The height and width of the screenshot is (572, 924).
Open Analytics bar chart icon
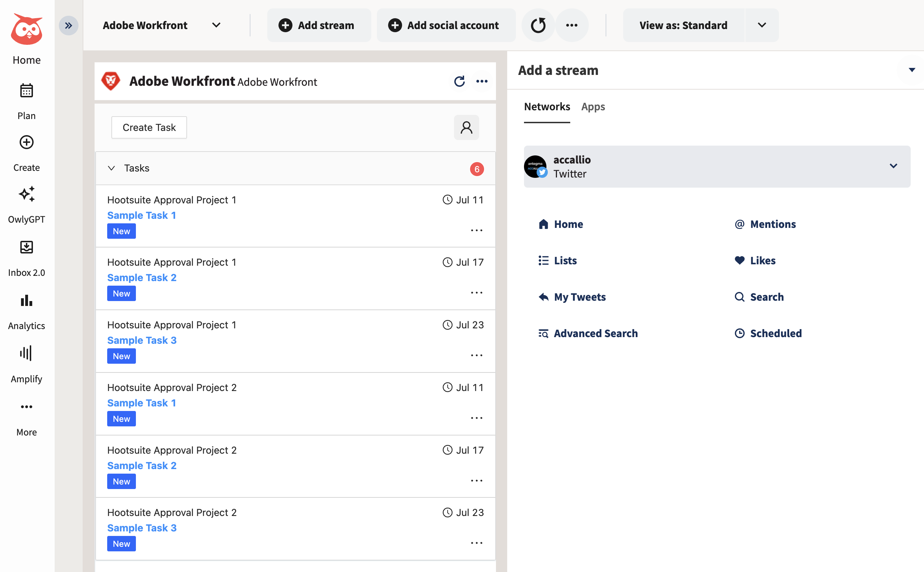click(x=27, y=301)
